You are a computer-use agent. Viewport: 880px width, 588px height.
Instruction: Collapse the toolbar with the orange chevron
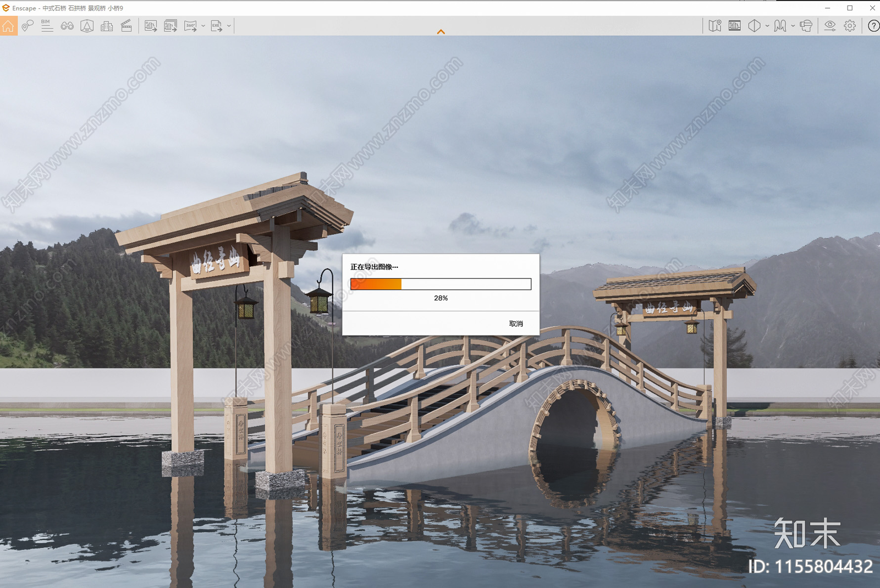click(441, 32)
